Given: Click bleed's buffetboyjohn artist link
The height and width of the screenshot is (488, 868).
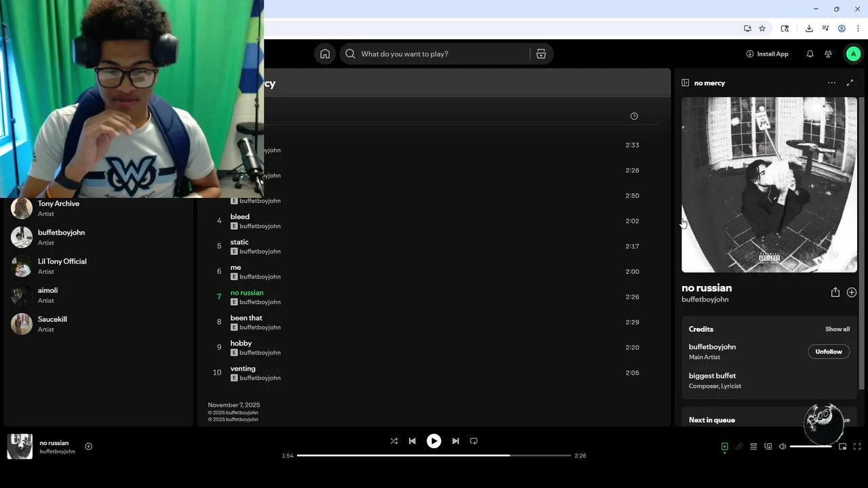Looking at the screenshot, I should 260,226.
